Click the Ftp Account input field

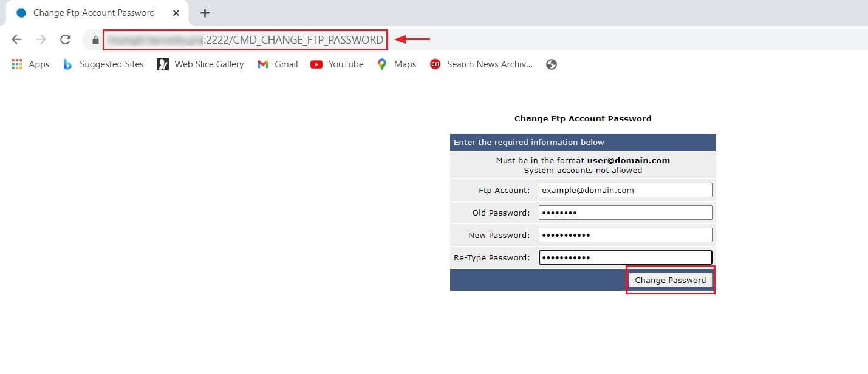(625, 190)
